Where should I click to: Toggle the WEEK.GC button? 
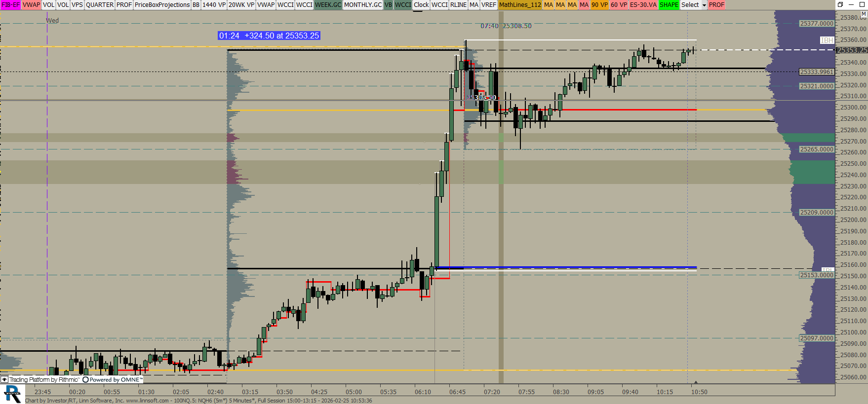point(328,5)
